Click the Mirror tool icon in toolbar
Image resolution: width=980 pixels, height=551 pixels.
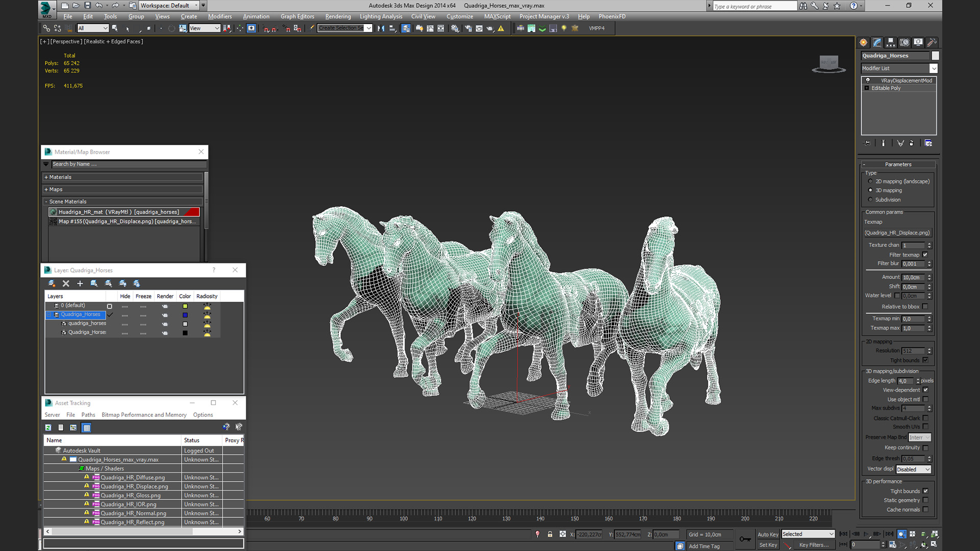(x=381, y=29)
